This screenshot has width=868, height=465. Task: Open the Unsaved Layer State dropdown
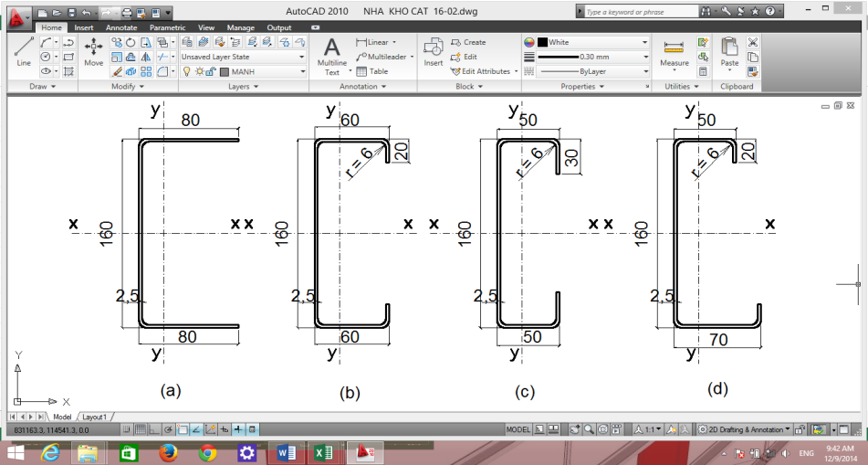click(244, 57)
